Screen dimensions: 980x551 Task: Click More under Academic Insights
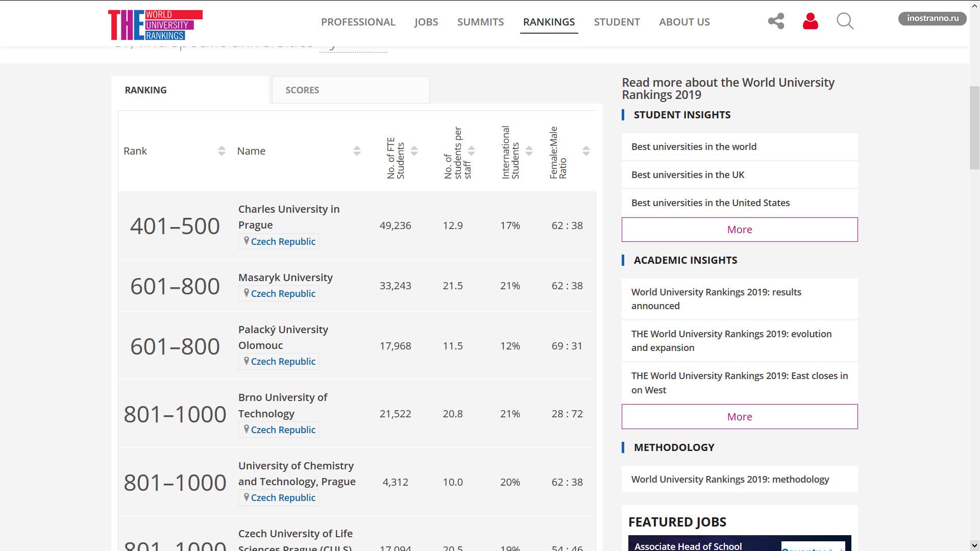point(739,417)
